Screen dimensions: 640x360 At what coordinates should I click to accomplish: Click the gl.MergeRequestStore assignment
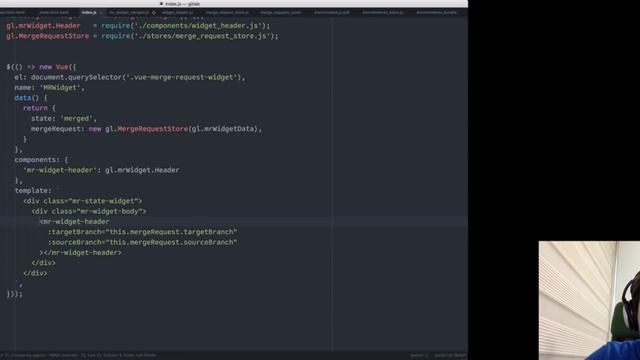click(142, 36)
